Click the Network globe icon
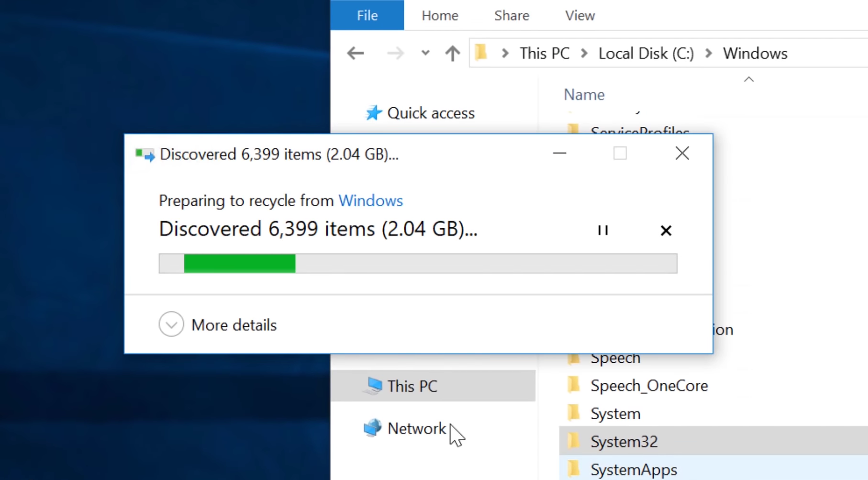Viewport: 868px width, 480px height. click(373, 427)
